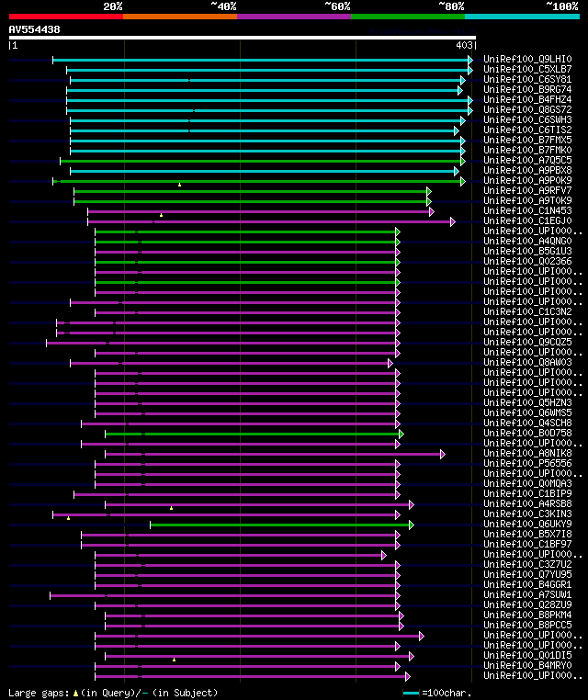Image resolution: width=588 pixels, height=700 pixels.
Task: Open hit UniRef100_Q8GS72
Action: (527, 109)
